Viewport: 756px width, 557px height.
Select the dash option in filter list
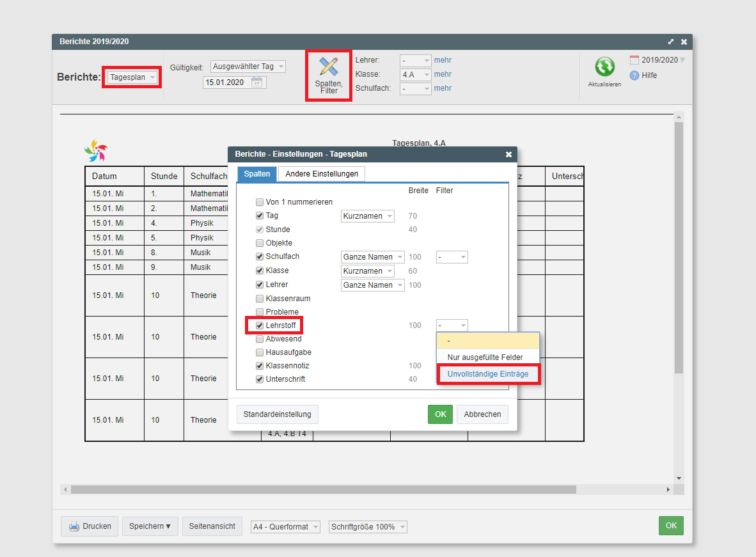488,341
